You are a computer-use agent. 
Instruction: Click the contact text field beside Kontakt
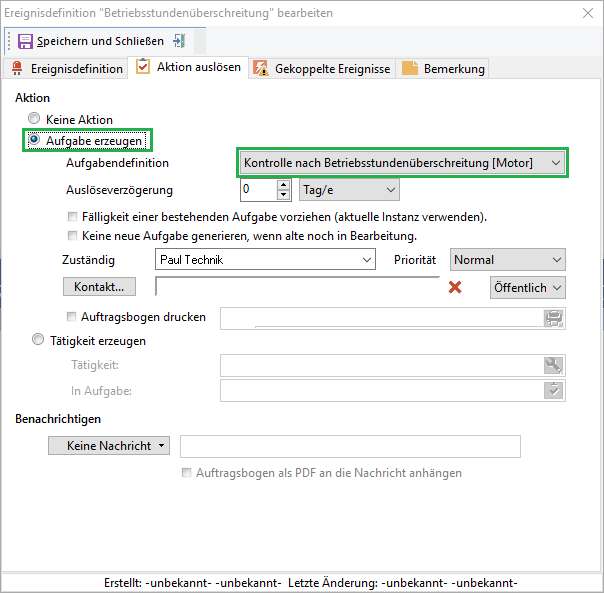tap(297, 287)
